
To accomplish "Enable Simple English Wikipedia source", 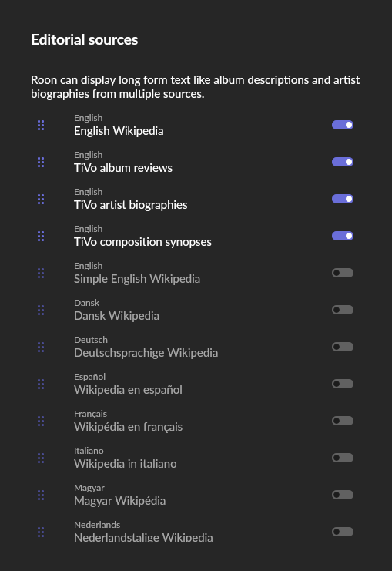I will click(x=343, y=273).
